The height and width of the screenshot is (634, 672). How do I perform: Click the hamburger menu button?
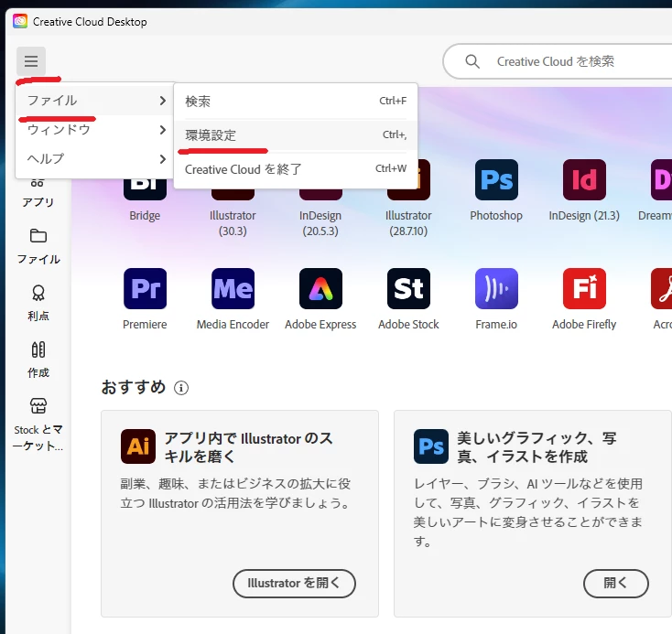(x=31, y=61)
